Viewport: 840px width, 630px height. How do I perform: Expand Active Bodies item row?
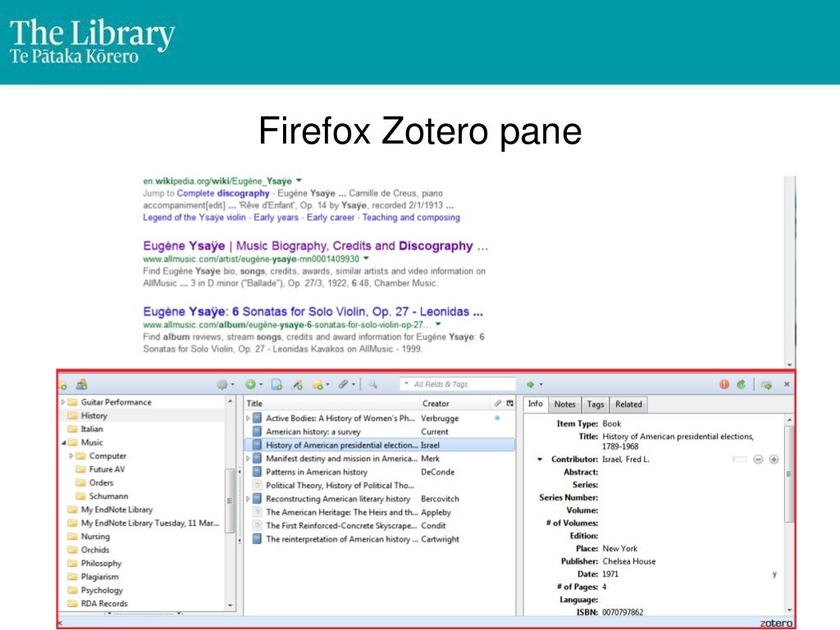point(248,418)
